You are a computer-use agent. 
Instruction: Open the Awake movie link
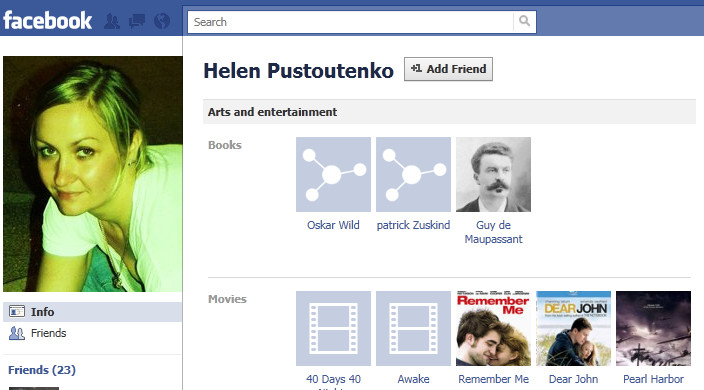pos(413,379)
